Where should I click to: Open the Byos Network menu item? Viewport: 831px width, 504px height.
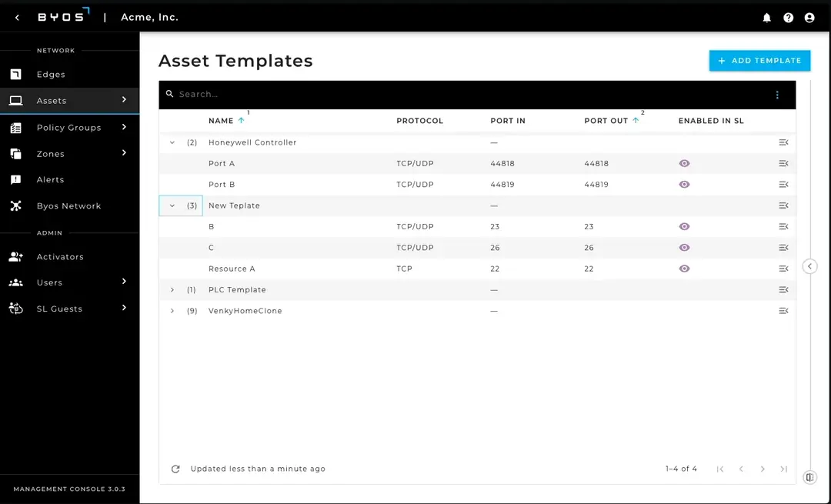tap(69, 205)
